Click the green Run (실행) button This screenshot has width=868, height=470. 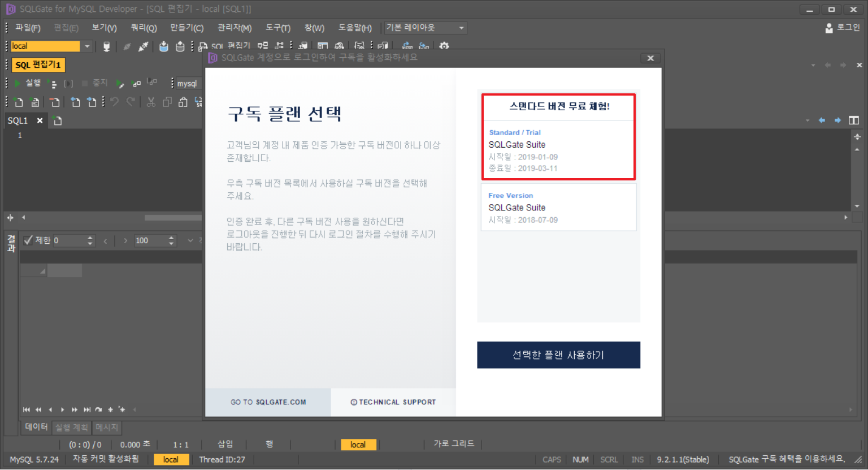coord(27,83)
